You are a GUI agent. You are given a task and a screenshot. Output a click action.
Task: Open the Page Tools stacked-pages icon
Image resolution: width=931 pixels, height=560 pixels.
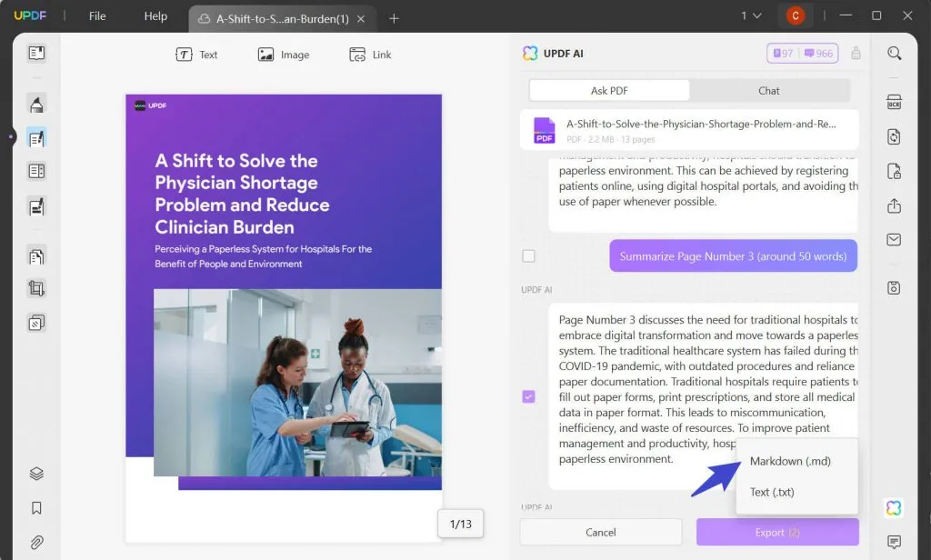36,323
